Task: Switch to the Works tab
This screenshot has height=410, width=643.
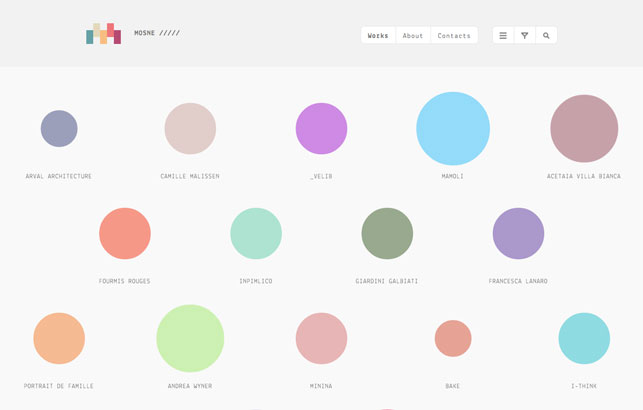Action: click(378, 35)
